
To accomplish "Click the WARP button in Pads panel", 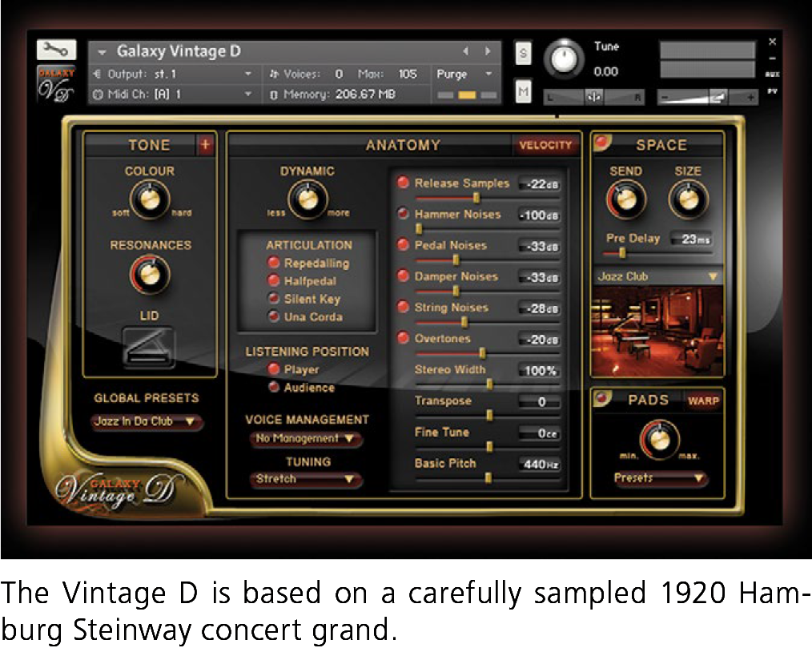I will click(703, 400).
